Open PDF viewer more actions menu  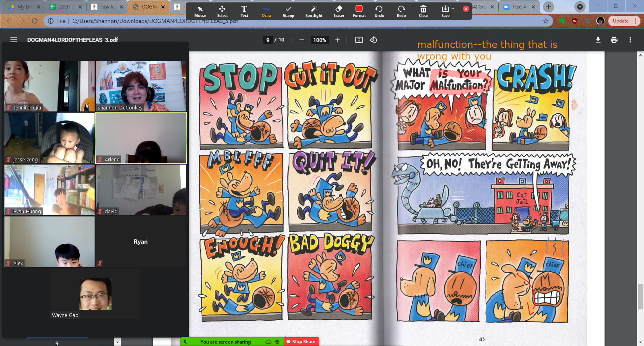[630, 40]
